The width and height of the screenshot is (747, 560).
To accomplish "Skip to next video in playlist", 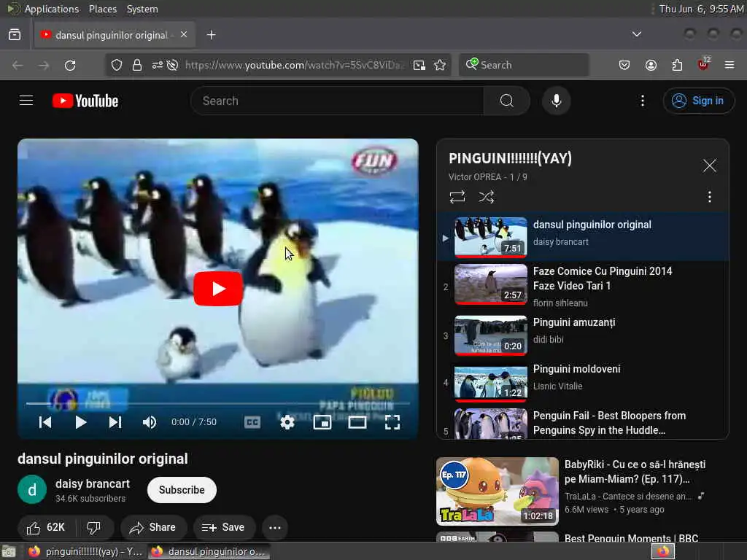I will 115,422.
